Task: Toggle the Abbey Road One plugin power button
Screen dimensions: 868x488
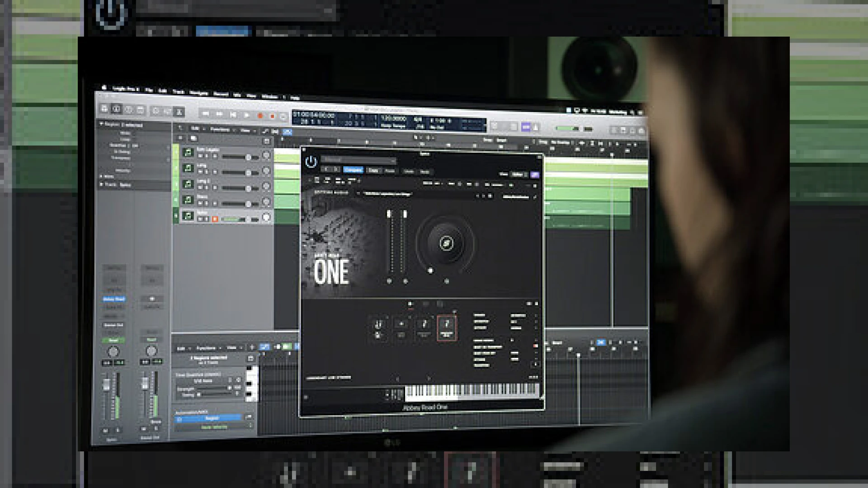Action: 311,162
